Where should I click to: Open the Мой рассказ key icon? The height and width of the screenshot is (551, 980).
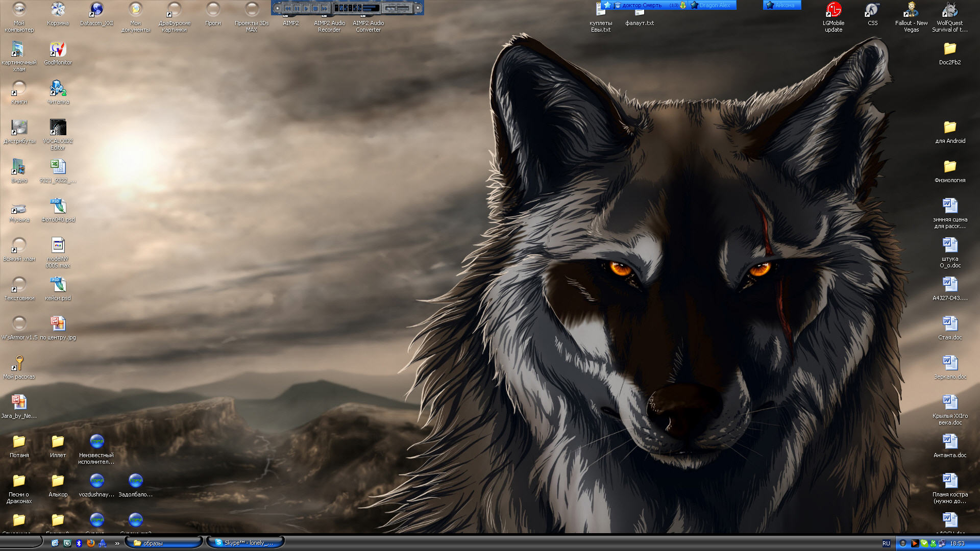coord(19,367)
